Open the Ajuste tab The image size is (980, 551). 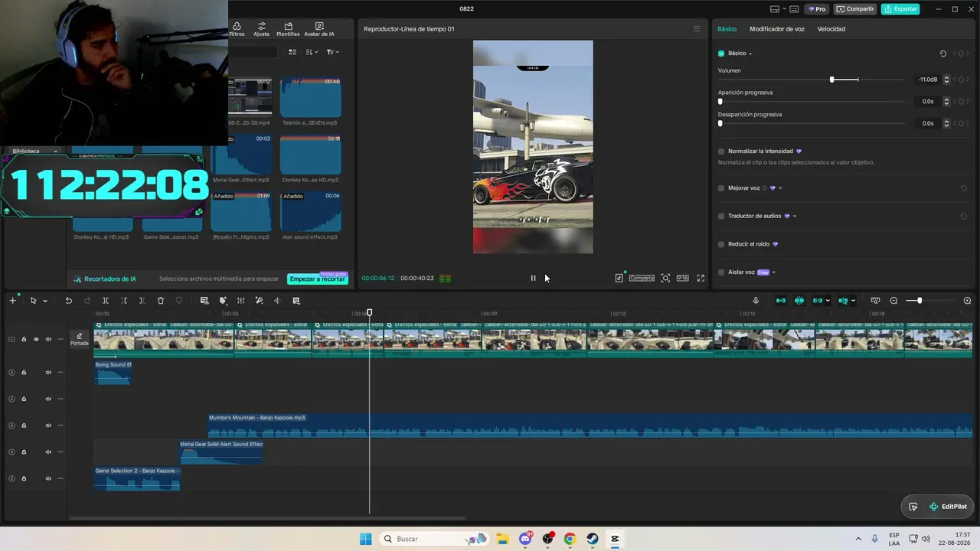(x=261, y=29)
